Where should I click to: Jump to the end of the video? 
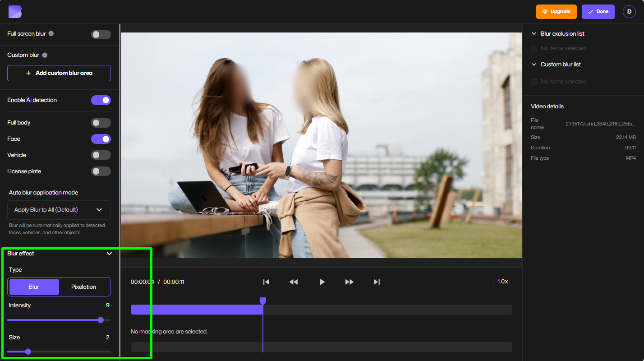pos(377,282)
